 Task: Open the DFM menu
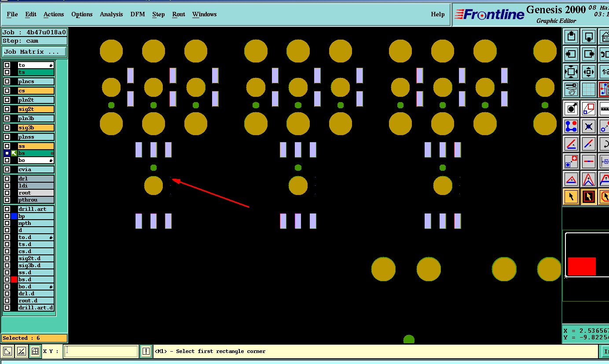pyautogui.click(x=138, y=15)
